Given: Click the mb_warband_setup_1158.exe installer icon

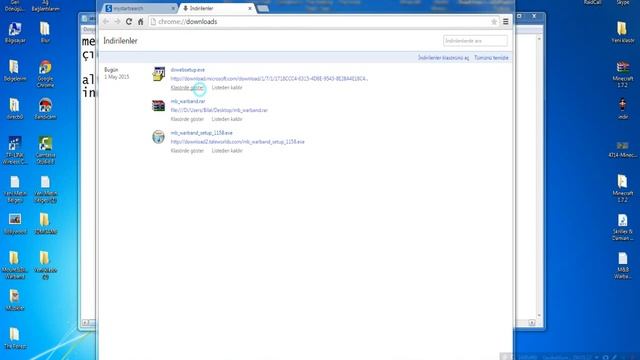Looking at the screenshot, I should tap(158, 137).
